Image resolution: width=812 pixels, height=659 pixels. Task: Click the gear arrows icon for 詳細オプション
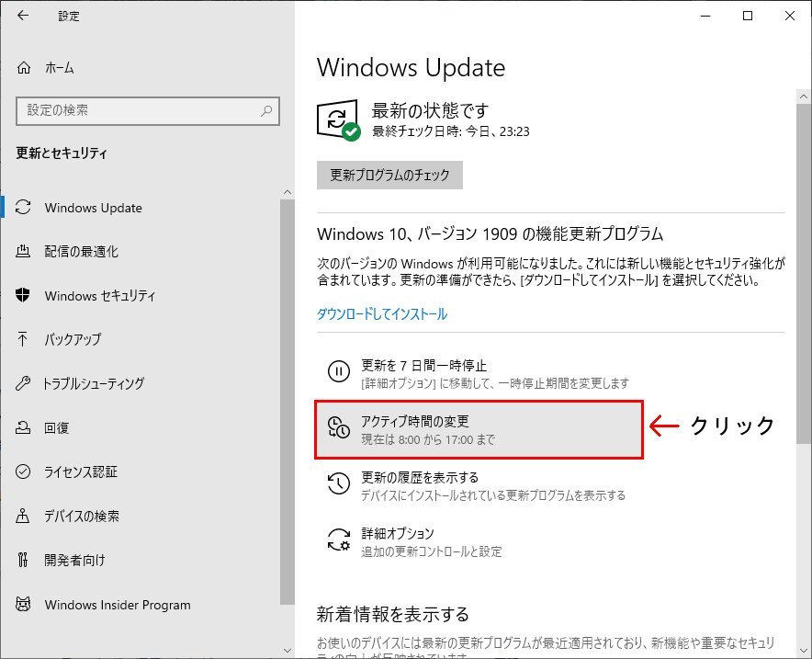click(339, 540)
